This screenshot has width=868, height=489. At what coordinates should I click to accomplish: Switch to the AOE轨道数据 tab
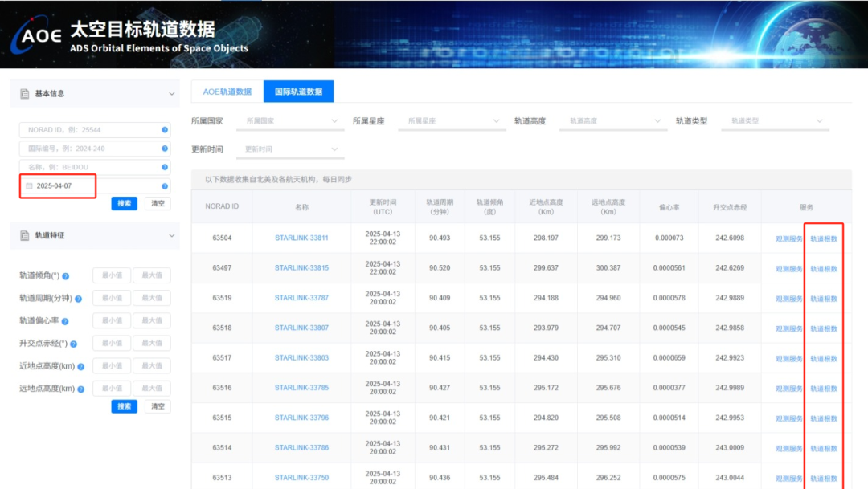click(227, 92)
